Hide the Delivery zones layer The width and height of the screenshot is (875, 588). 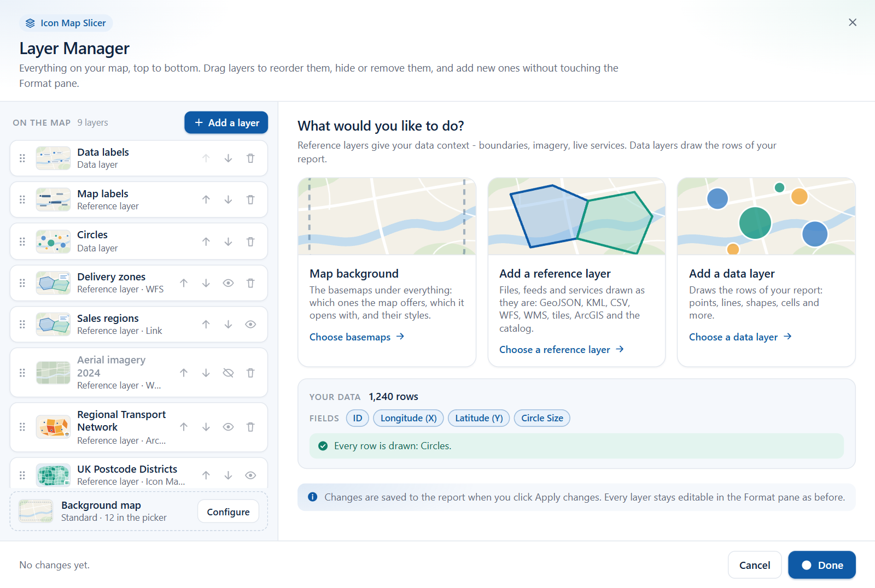tap(228, 283)
